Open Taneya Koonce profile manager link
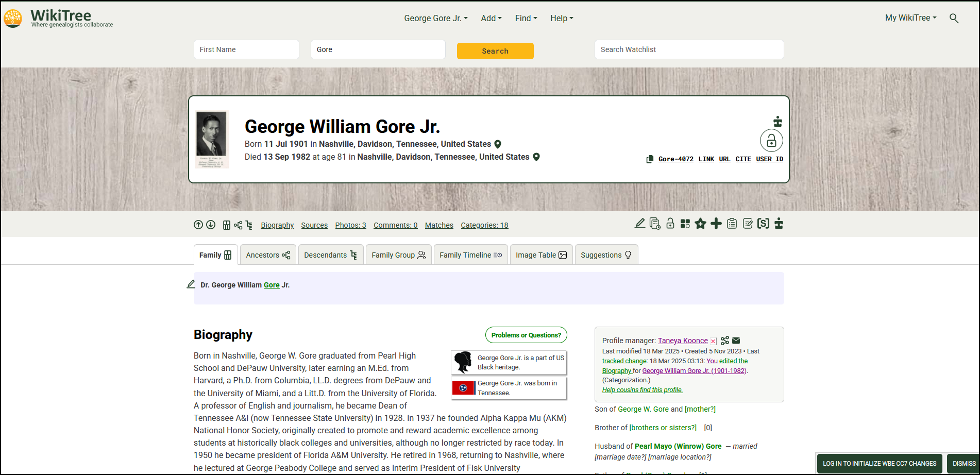This screenshot has width=980, height=475. tap(683, 341)
